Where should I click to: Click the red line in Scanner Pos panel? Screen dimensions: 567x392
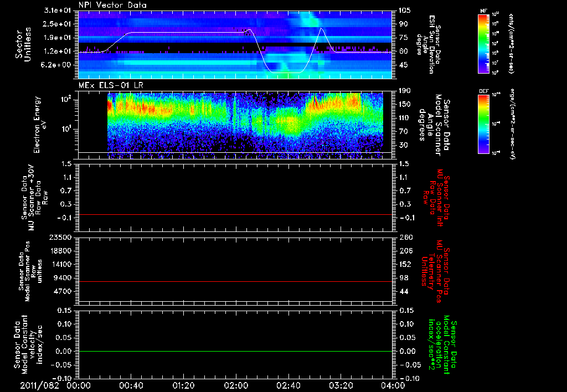click(235, 281)
